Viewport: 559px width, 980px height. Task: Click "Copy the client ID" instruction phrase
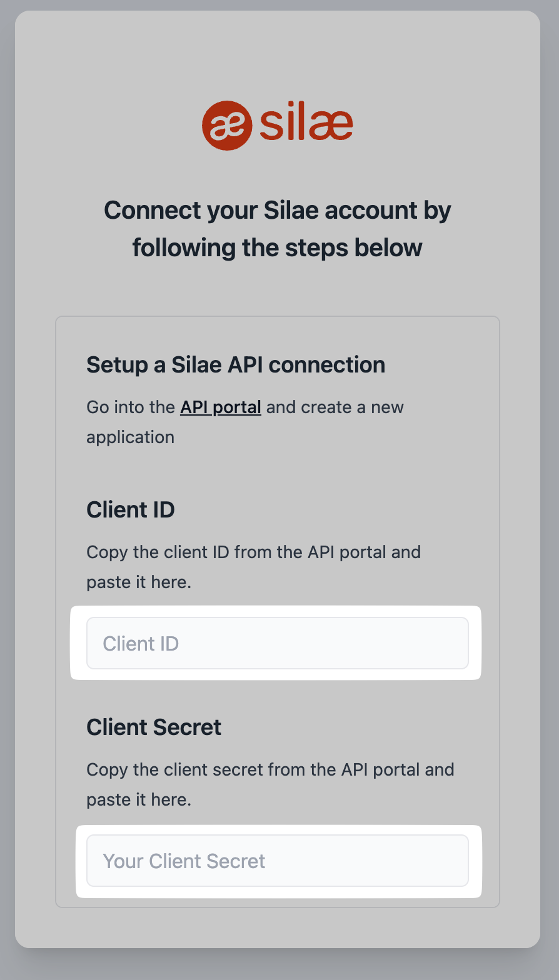click(163, 552)
